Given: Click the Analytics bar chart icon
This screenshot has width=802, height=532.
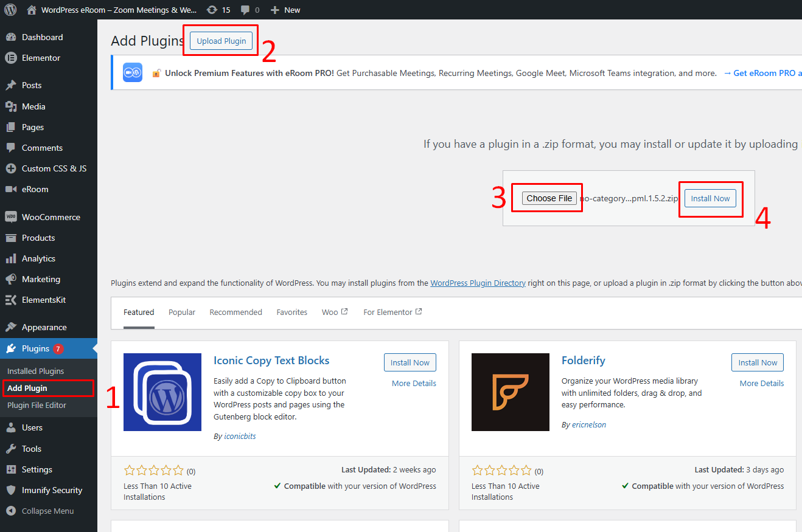Looking at the screenshot, I should [x=11, y=258].
